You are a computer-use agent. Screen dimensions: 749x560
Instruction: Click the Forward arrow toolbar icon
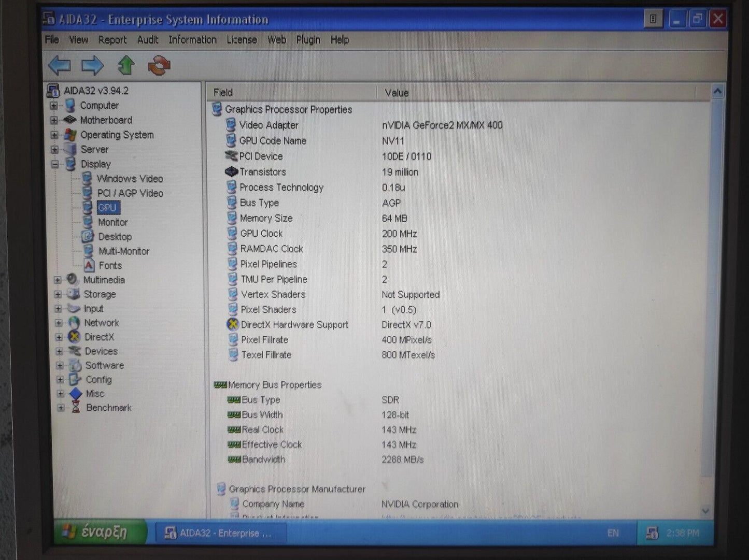[93, 66]
